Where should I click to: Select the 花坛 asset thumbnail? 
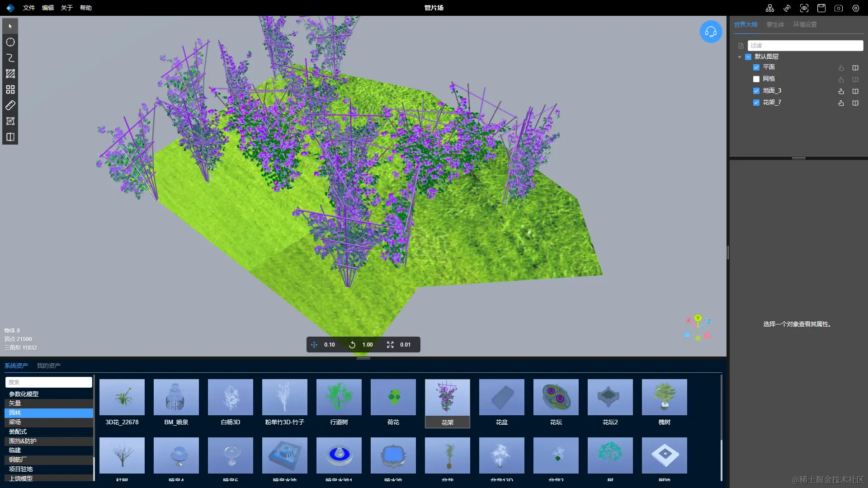coord(556,397)
